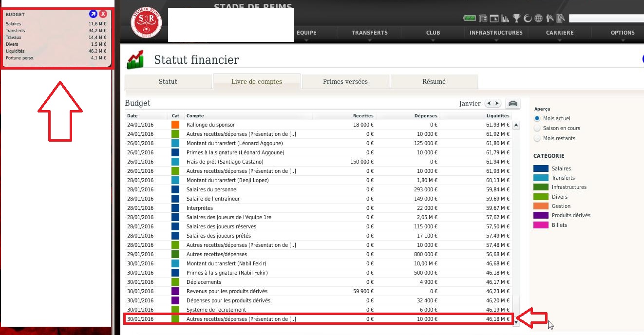This screenshot has width=644, height=335.
Task: Click the scroll up arrow of ledger
Action: click(x=516, y=125)
